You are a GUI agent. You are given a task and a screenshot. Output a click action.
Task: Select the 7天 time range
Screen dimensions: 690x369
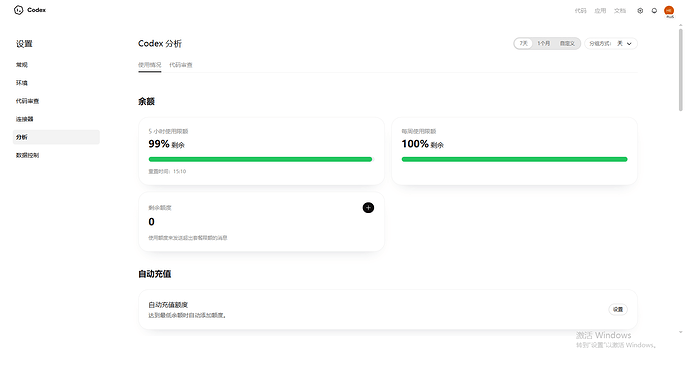click(x=524, y=44)
